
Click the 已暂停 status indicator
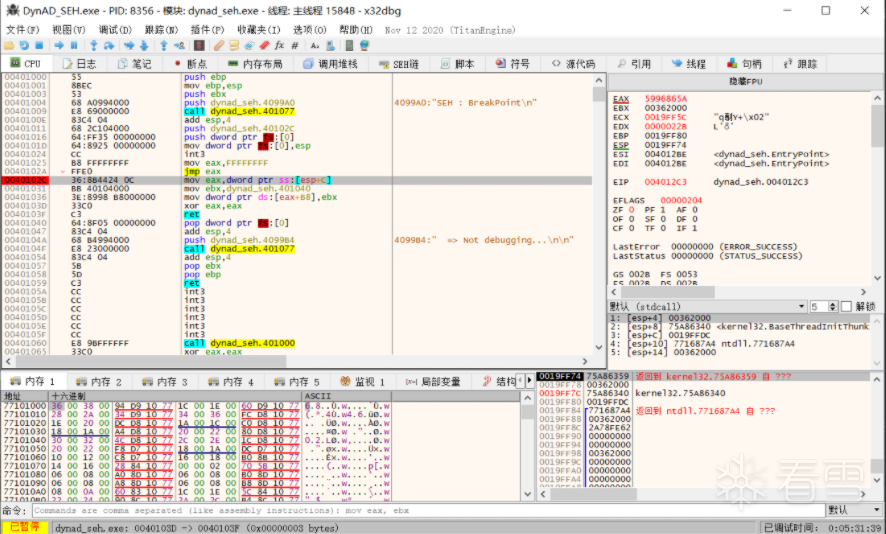(24, 527)
